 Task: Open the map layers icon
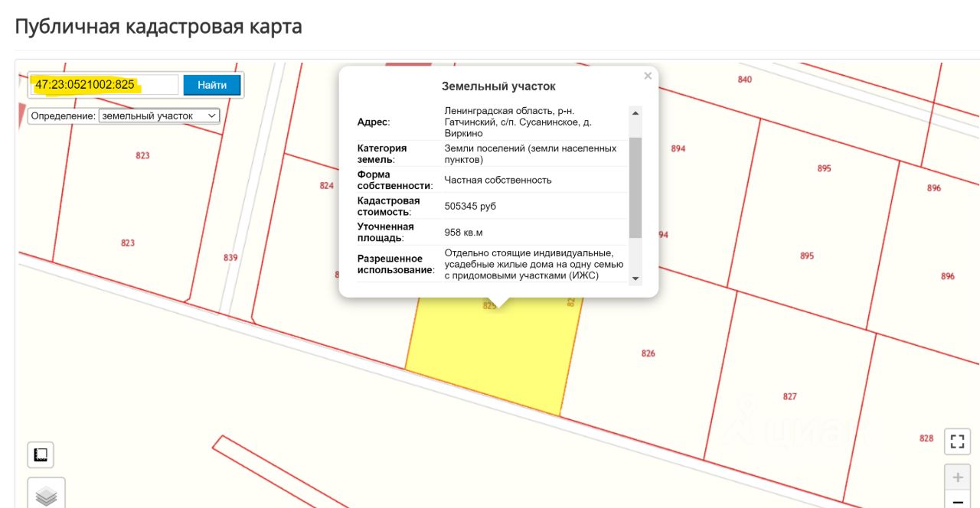(x=46, y=494)
